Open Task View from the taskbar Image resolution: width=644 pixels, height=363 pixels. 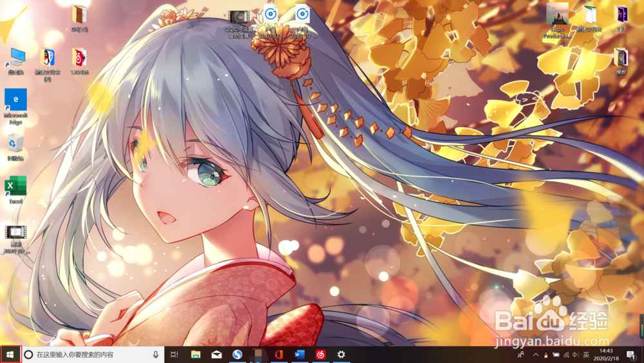pyautogui.click(x=174, y=355)
